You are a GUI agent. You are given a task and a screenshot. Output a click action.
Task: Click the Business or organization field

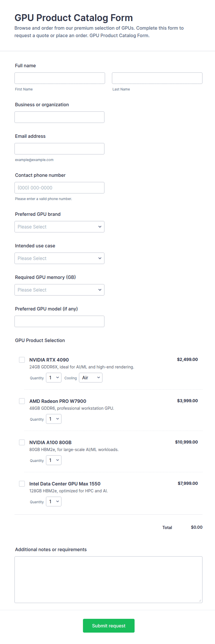coord(59,117)
